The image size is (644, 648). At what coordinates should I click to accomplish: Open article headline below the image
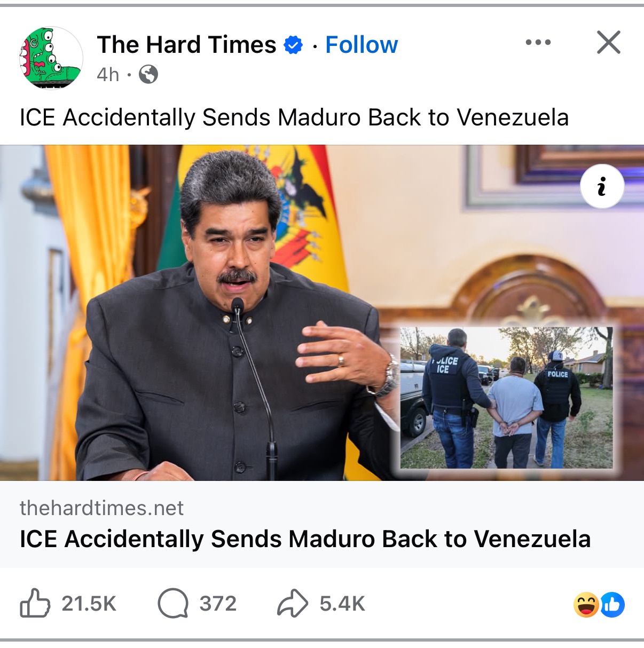click(x=305, y=539)
